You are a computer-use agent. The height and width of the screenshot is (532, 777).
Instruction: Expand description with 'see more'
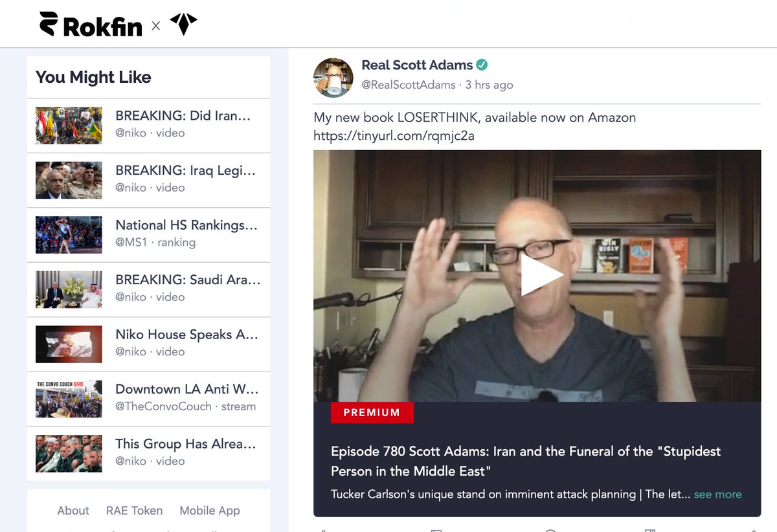[717, 494]
